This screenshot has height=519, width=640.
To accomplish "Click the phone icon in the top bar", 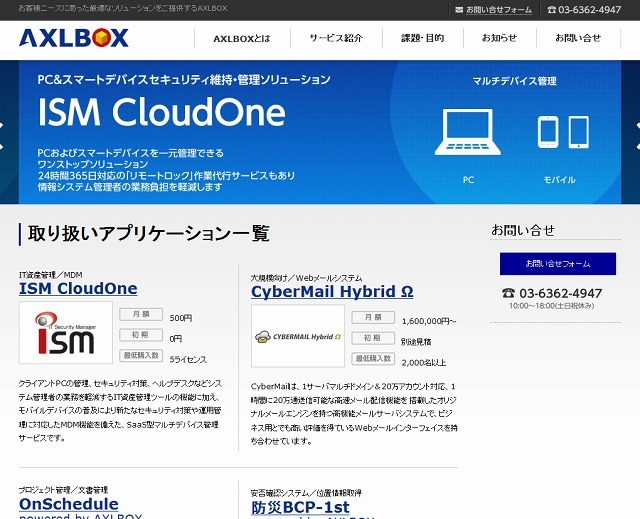I will tap(552, 10).
